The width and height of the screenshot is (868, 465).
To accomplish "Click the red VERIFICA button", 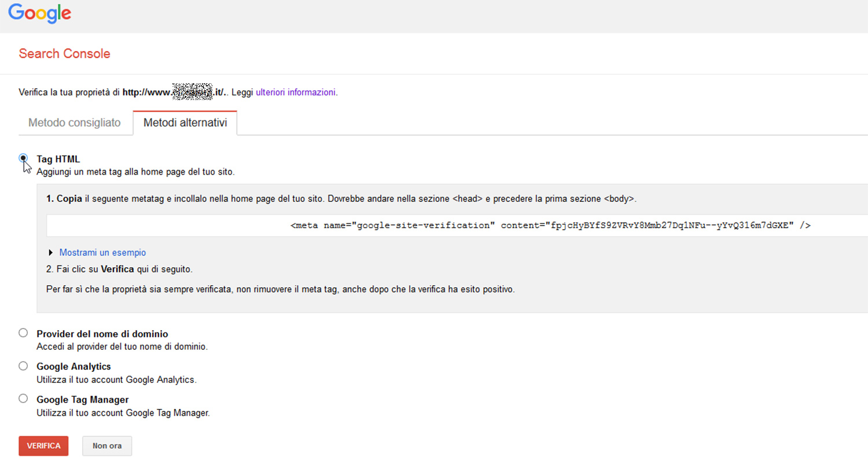I will [x=43, y=446].
